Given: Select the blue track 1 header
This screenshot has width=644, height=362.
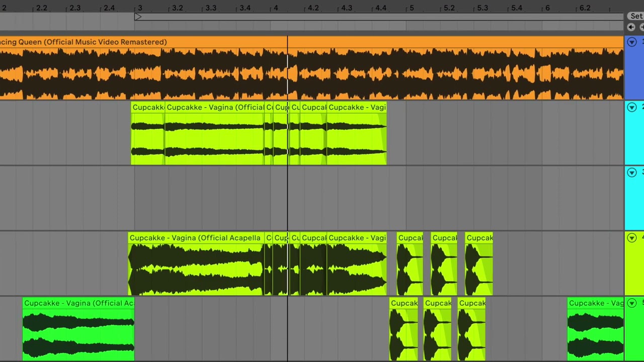Looking at the screenshot, I should click(x=634, y=67).
